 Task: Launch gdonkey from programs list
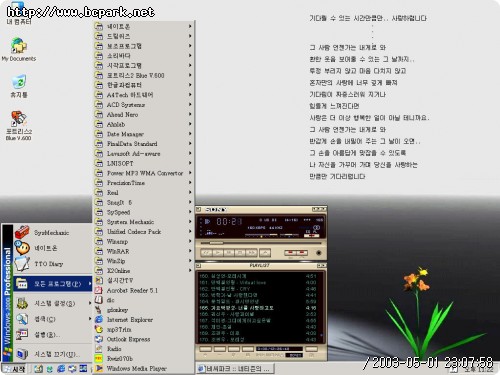click(143, 310)
